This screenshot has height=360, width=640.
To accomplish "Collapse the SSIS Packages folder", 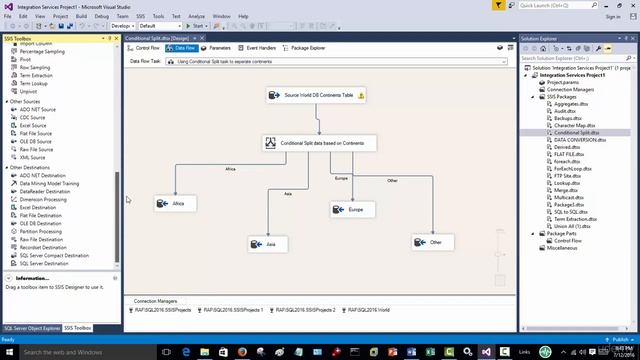I will pos(533,97).
